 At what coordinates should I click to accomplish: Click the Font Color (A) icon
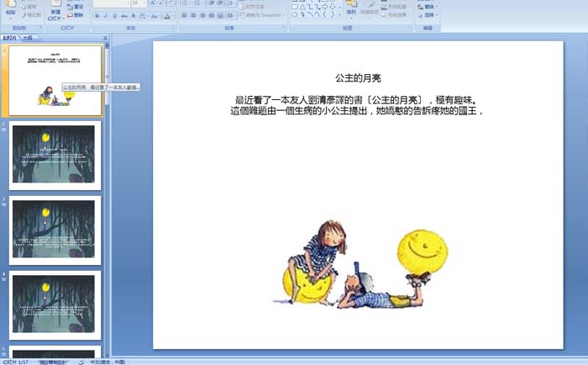167,16
